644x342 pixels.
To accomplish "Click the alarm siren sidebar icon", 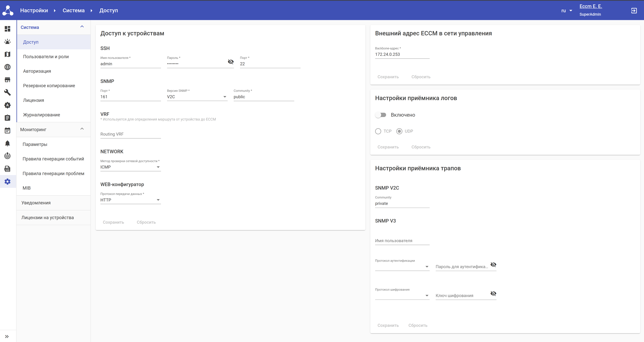I will (8, 42).
